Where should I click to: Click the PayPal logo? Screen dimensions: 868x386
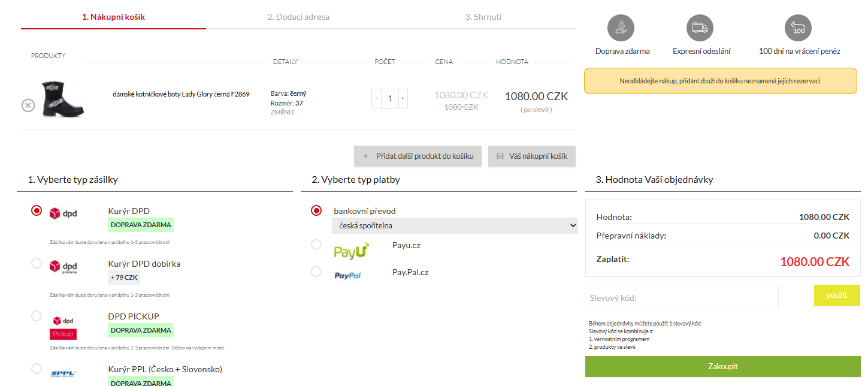pyautogui.click(x=347, y=275)
